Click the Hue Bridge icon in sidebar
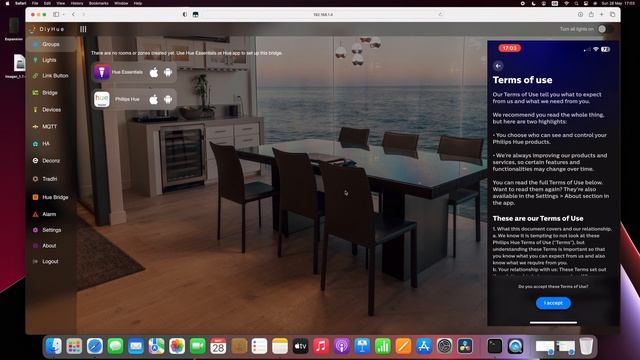 [36, 197]
